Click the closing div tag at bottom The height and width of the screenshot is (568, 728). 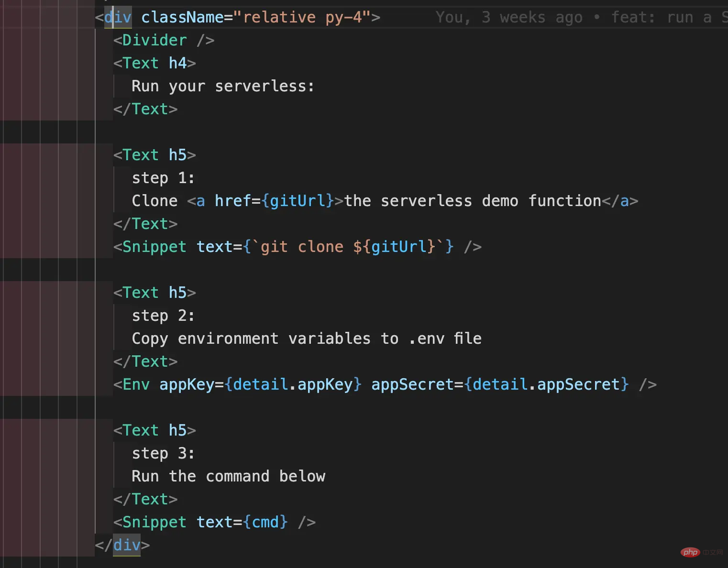127,546
